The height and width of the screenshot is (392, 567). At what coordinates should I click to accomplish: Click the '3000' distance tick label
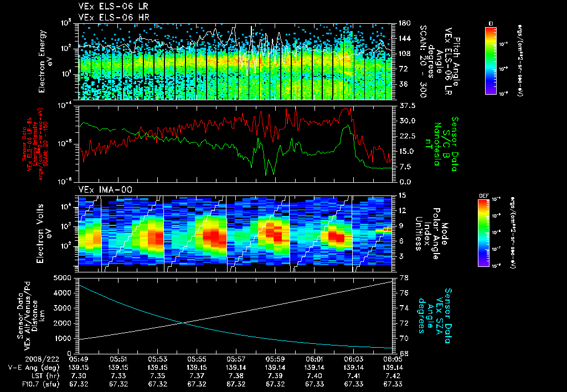click(x=63, y=308)
